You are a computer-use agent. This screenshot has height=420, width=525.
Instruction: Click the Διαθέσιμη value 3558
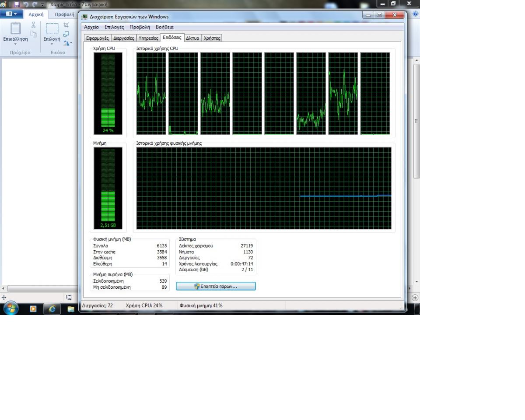click(162, 258)
